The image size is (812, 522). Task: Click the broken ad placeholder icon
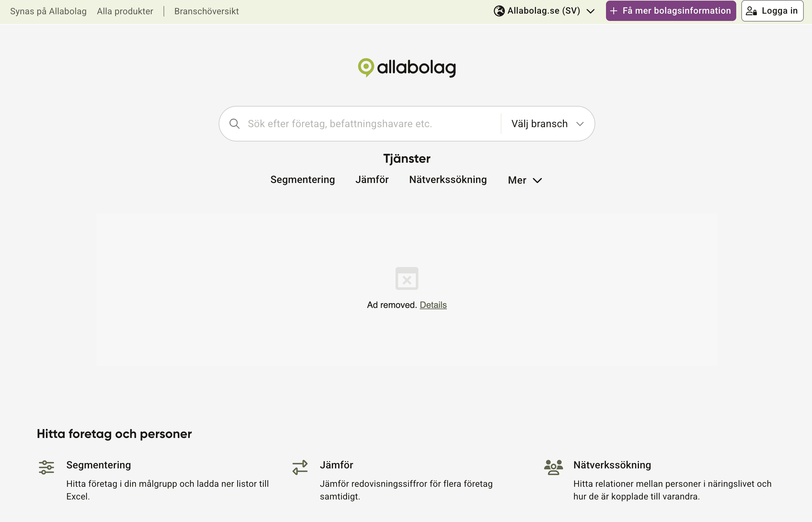click(407, 278)
